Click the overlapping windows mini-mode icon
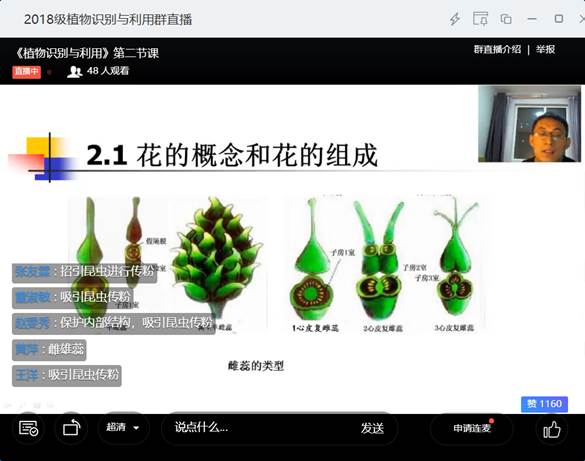Image resolution: width=585 pixels, height=461 pixels. point(506,19)
